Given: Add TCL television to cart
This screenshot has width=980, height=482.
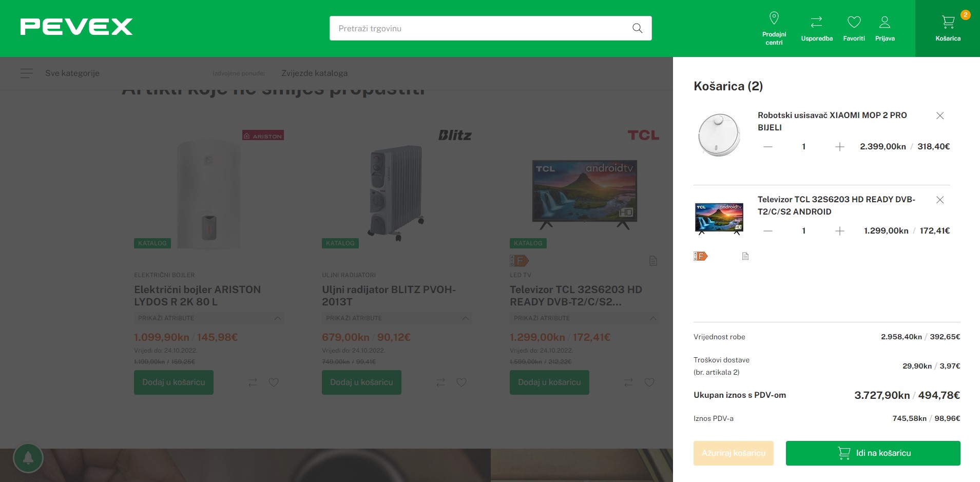Looking at the screenshot, I should [x=549, y=382].
